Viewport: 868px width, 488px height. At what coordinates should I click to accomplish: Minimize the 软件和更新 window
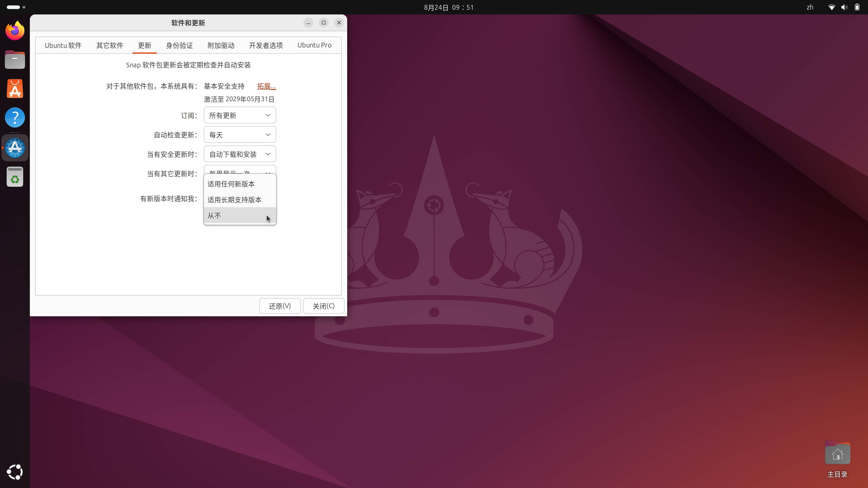tap(308, 23)
